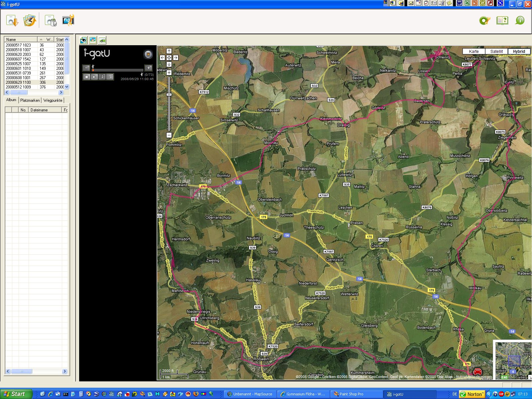Screen dimensions: 532x399
Task: Select track 20080608 1001
Action: [34, 77]
